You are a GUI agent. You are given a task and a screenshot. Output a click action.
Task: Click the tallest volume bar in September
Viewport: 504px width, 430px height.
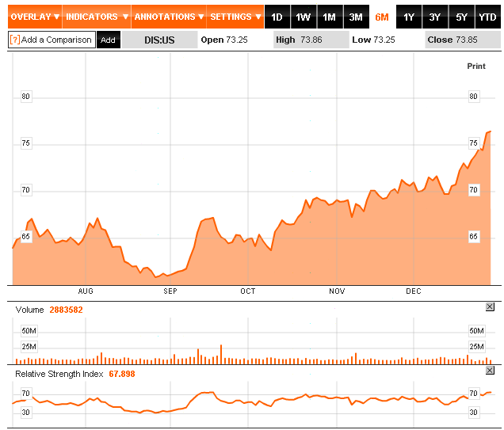221,354
